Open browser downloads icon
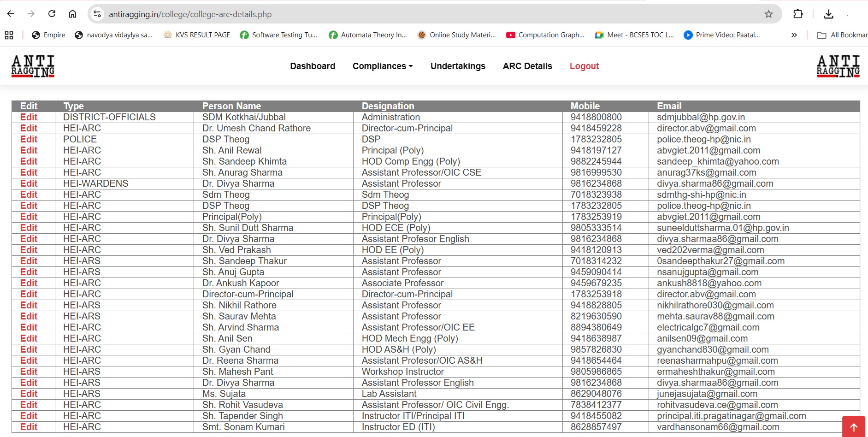 (x=828, y=14)
